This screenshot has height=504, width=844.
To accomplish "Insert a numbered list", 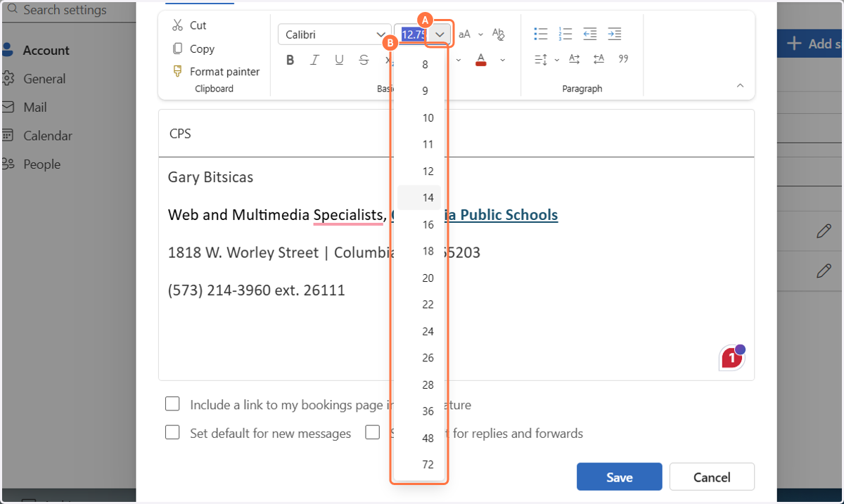I will pos(565,34).
